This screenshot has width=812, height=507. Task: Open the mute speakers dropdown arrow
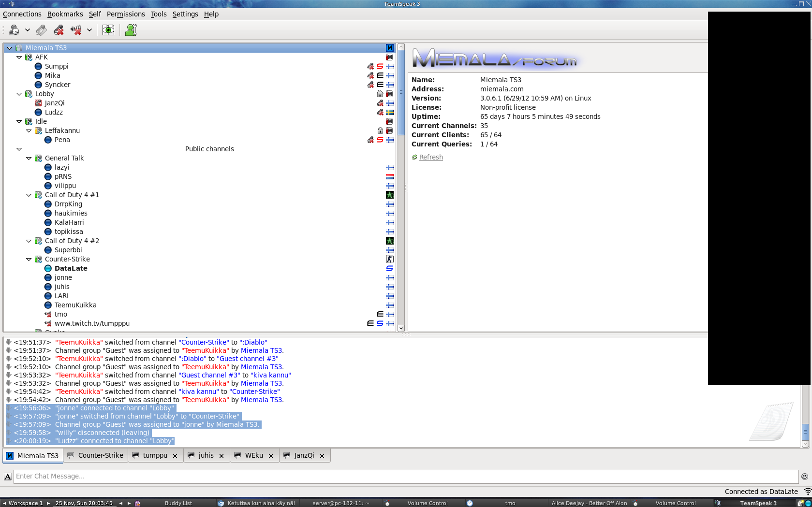89,30
